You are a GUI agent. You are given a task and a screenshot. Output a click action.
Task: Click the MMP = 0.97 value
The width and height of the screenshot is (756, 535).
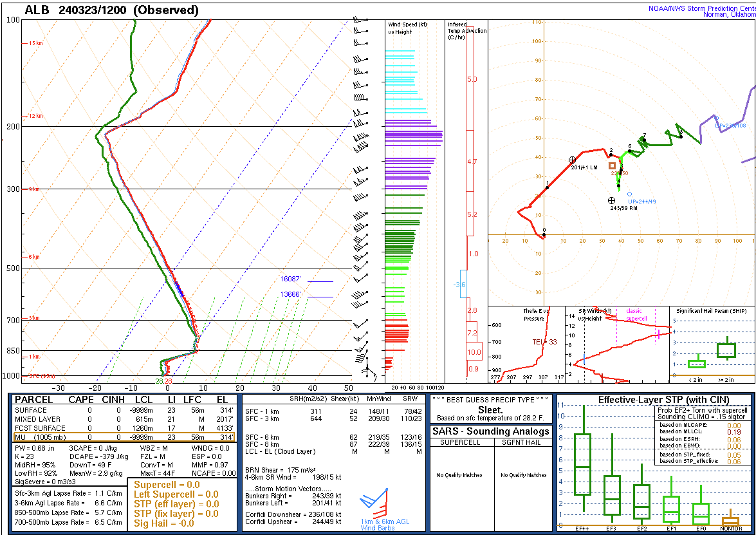(x=210, y=465)
